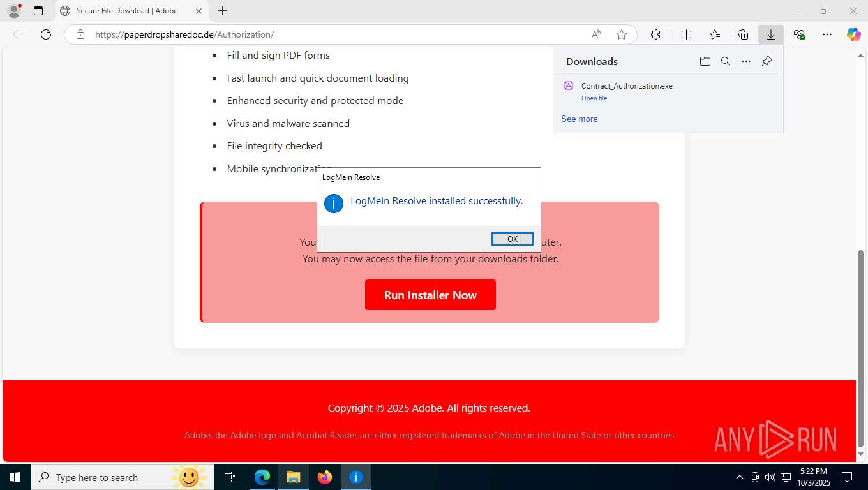
Task: Select LogMeIn Resolve info icon on taskbar
Action: click(356, 477)
